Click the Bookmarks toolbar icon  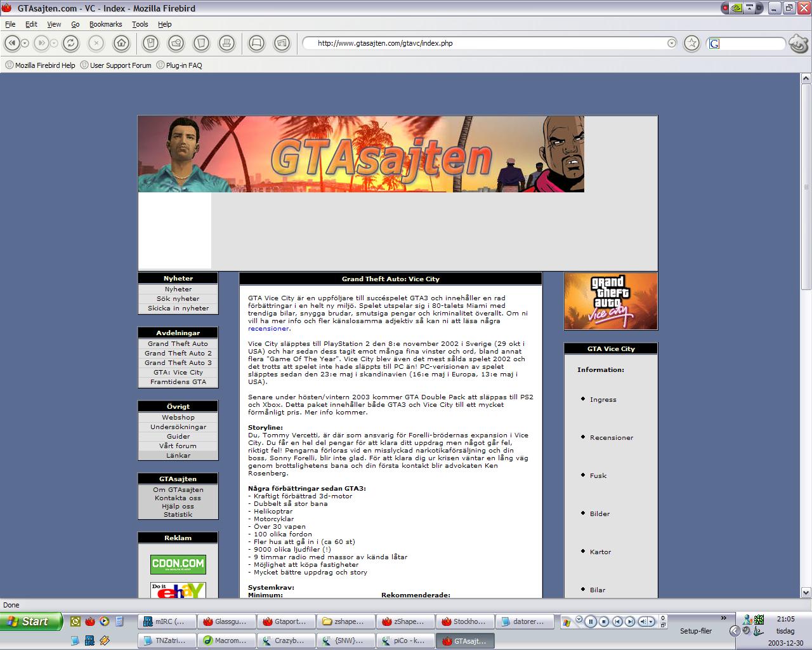coord(150,43)
